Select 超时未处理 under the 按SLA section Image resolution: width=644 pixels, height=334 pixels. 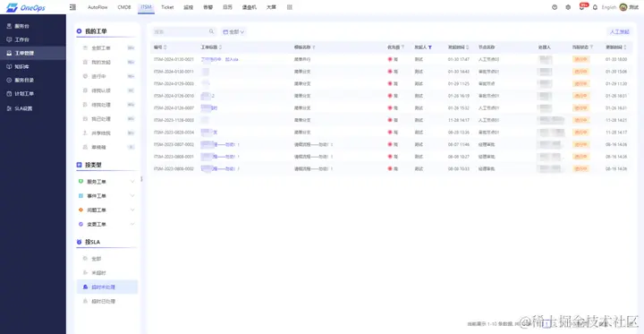107,287
